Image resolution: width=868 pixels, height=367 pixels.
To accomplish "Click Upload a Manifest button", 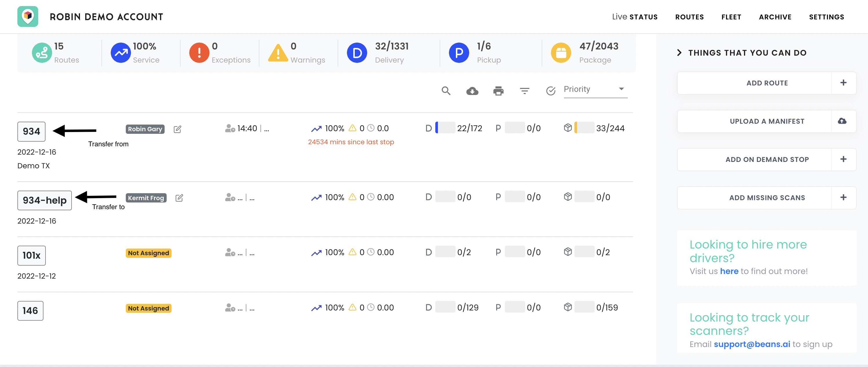I will click(x=766, y=121).
